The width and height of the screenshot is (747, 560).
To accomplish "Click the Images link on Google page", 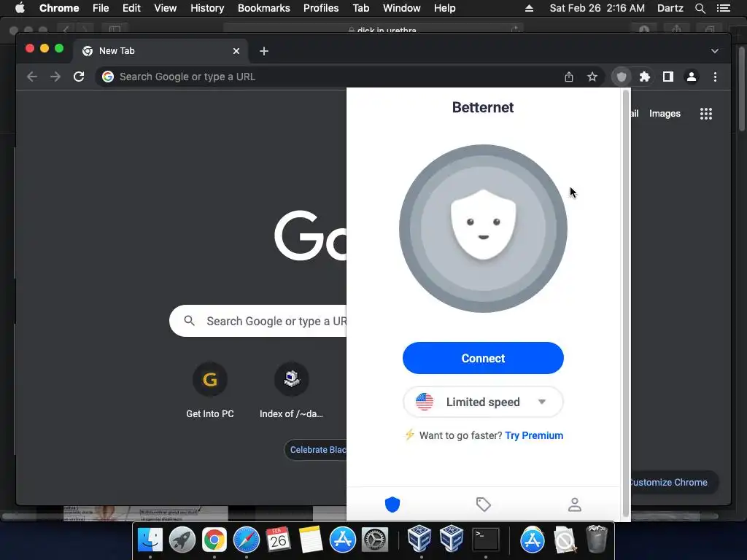I will pos(665,113).
